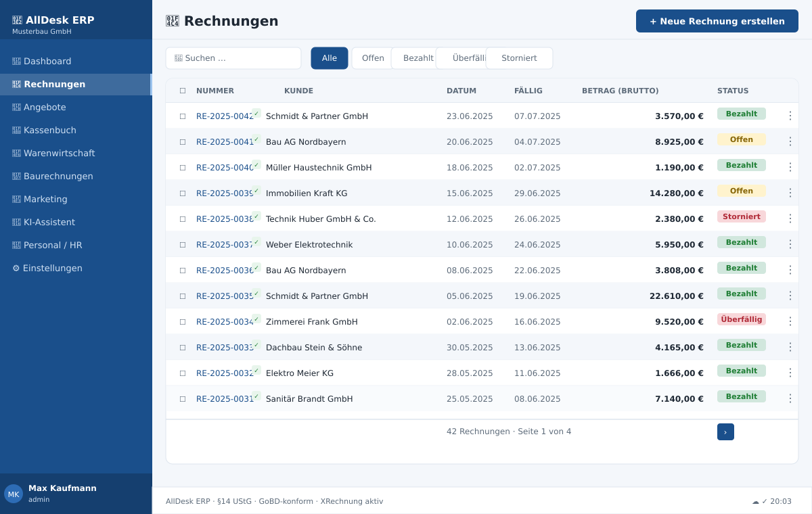Open row menu for RE-2025-0039
The height and width of the screenshot is (514, 812).
(790, 193)
